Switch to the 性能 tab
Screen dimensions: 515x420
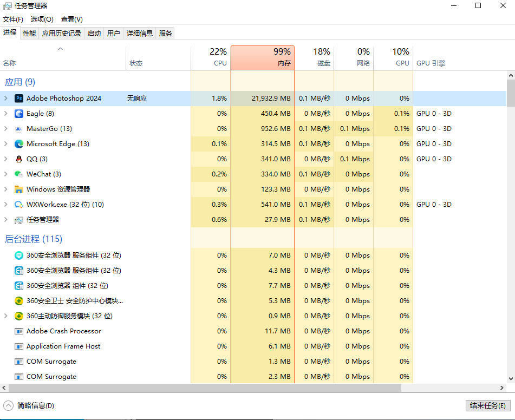[x=29, y=33]
